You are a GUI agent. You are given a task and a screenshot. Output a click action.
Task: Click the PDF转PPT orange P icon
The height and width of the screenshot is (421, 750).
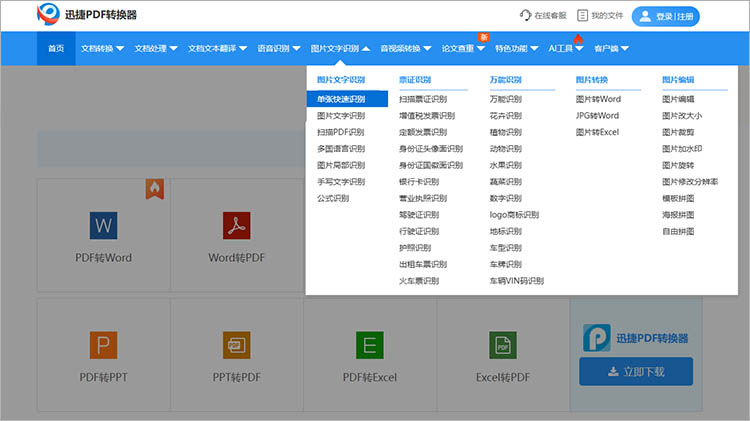[103, 345]
